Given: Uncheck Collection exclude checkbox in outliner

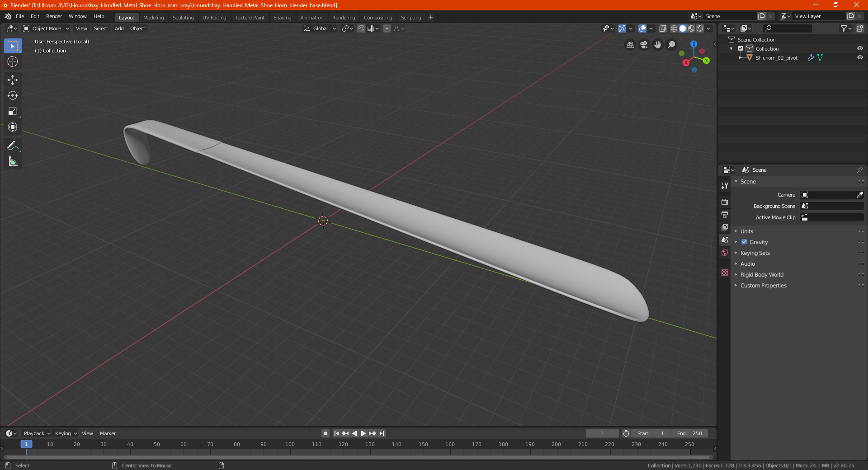Looking at the screenshot, I should (741, 48).
